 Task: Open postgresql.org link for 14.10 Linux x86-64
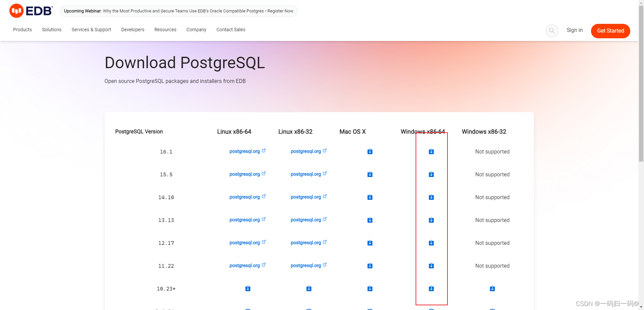(248, 197)
